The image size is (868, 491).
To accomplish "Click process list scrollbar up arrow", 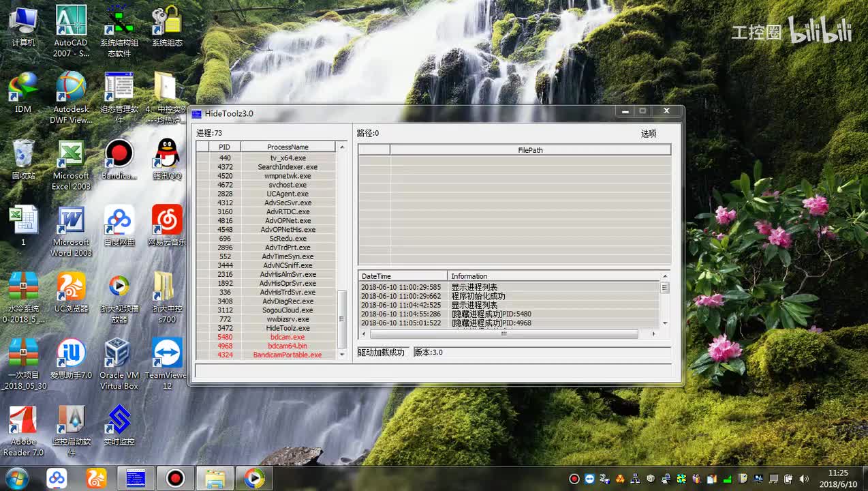I will coord(342,147).
